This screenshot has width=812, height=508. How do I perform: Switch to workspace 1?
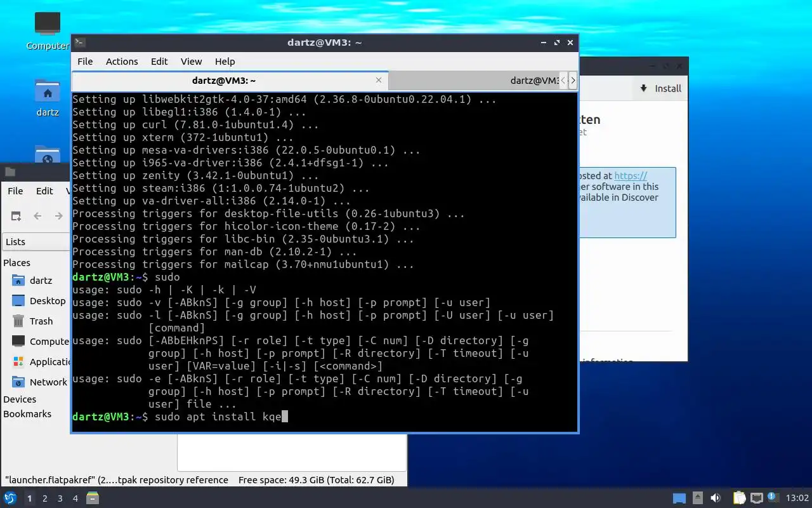(29, 498)
